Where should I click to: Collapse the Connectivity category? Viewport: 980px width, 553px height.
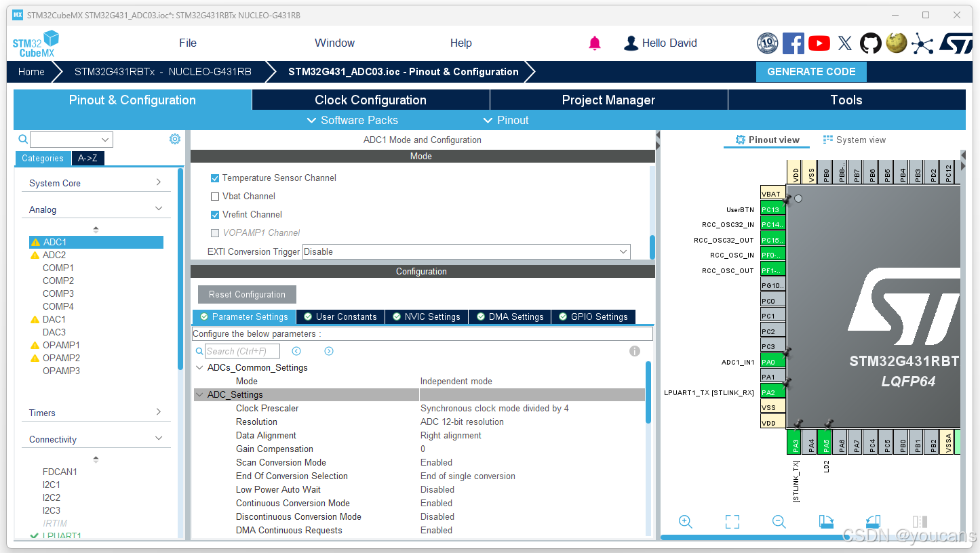coord(96,439)
